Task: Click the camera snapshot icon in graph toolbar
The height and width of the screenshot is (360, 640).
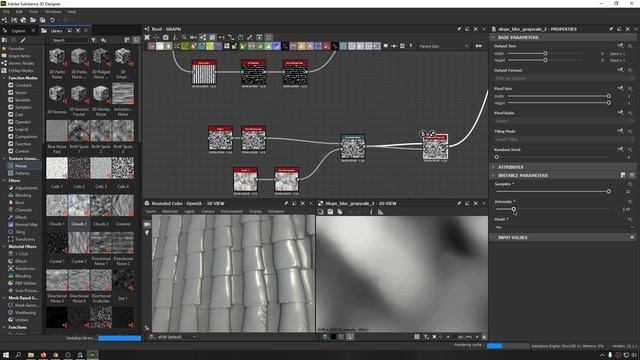Action: tap(165, 37)
